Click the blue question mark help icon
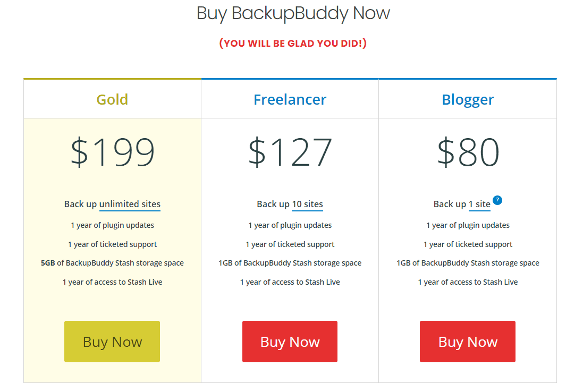Image resolution: width=583 pixels, height=392 pixels. click(497, 200)
